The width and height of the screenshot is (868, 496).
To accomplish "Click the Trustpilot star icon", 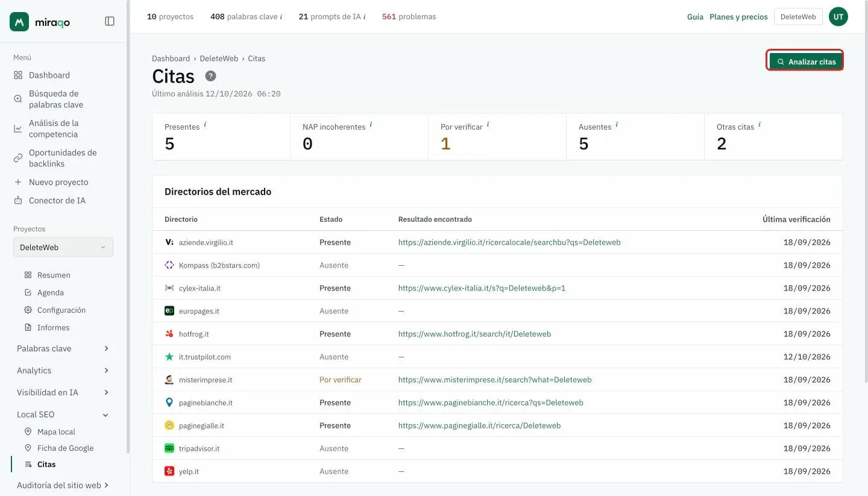I will tap(169, 357).
